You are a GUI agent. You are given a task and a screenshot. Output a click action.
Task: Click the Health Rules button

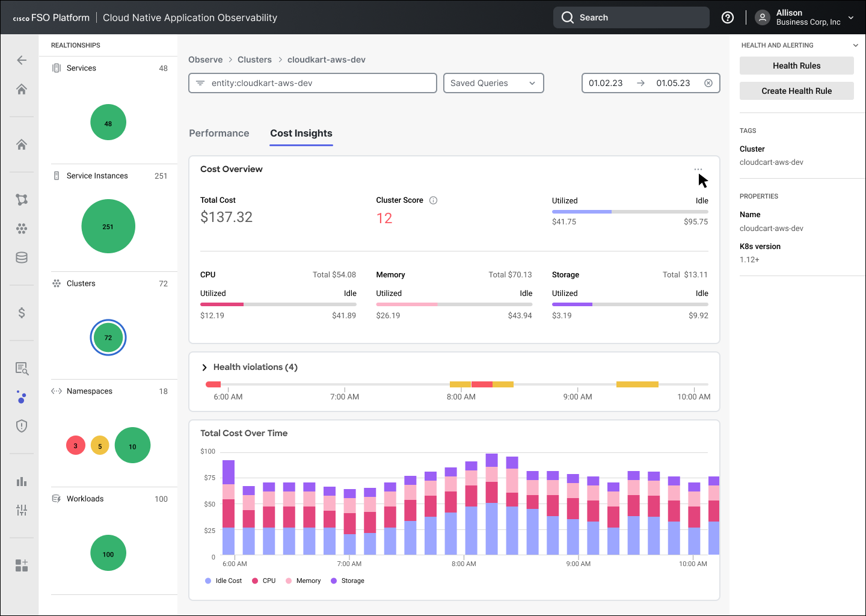[x=797, y=66]
